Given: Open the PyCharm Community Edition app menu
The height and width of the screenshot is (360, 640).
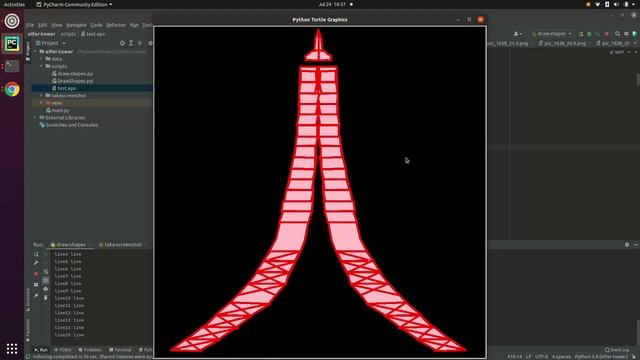Looking at the screenshot, I should (x=74, y=4).
